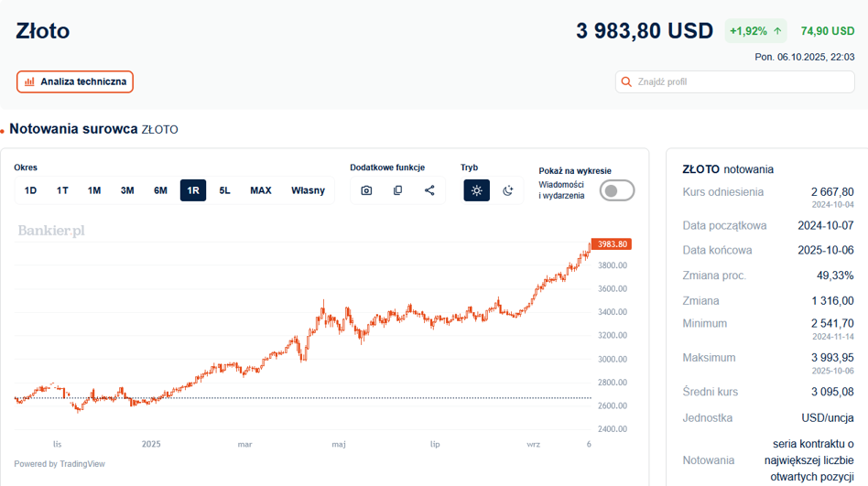Click the search magnifier icon
Viewport: 868px width, 486px height.
point(627,81)
